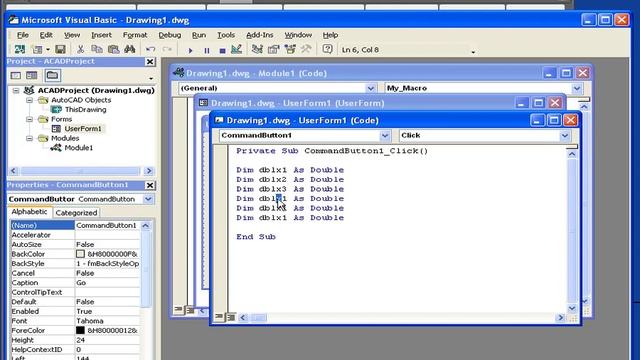This screenshot has height=360, width=640.
Task: Collapse the Modules folder
Action: (x=29, y=138)
